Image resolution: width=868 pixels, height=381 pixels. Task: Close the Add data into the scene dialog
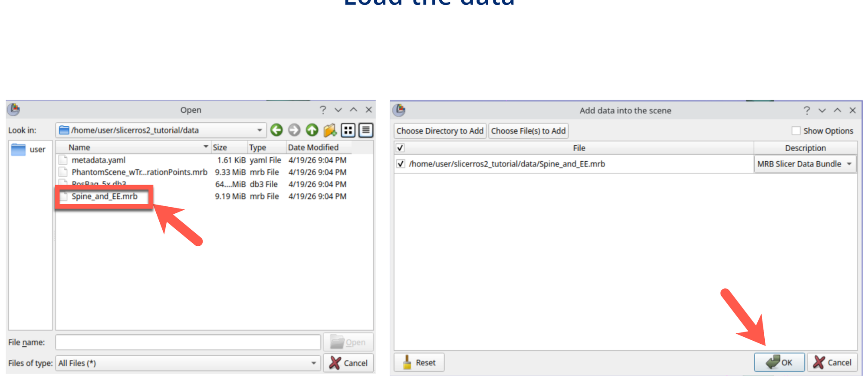pyautogui.click(x=852, y=111)
